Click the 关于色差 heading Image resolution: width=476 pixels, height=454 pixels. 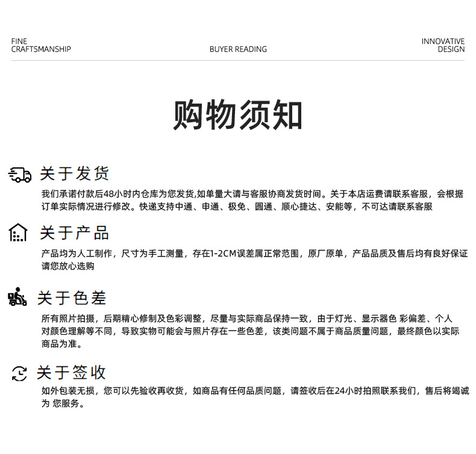pyautogui.click(x=72, y=297)
